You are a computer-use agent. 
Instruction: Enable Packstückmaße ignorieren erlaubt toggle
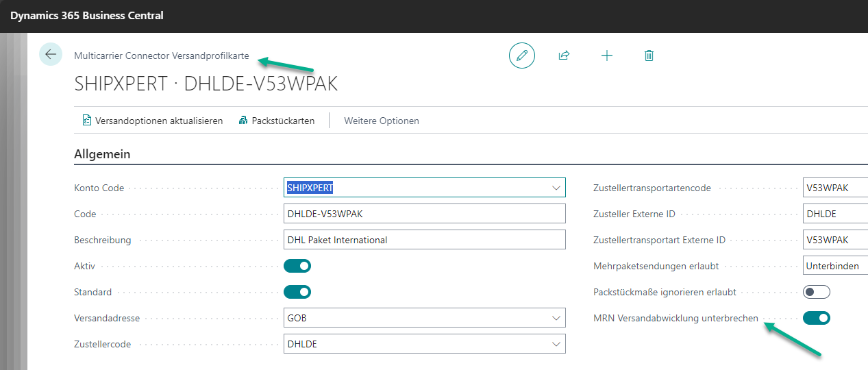pos(816,292)
